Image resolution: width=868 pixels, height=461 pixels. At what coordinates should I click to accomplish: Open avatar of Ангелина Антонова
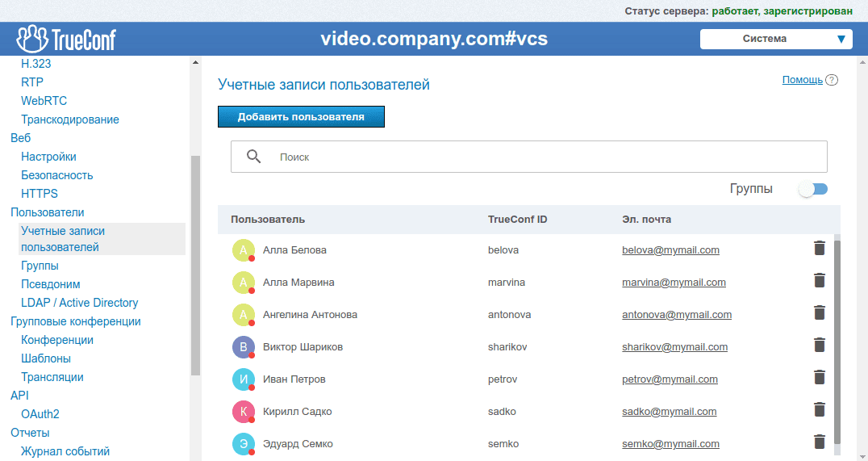pos(243,315)
